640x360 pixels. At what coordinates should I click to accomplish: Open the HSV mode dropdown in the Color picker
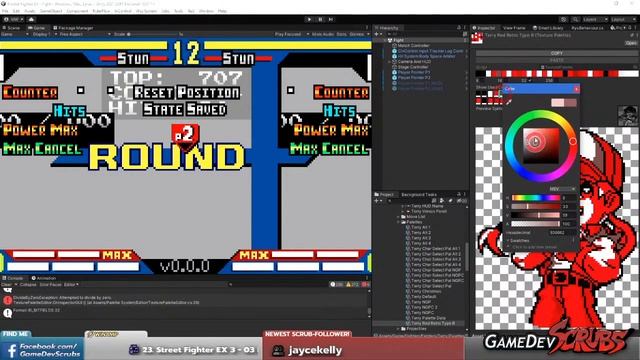click(562, 189)
